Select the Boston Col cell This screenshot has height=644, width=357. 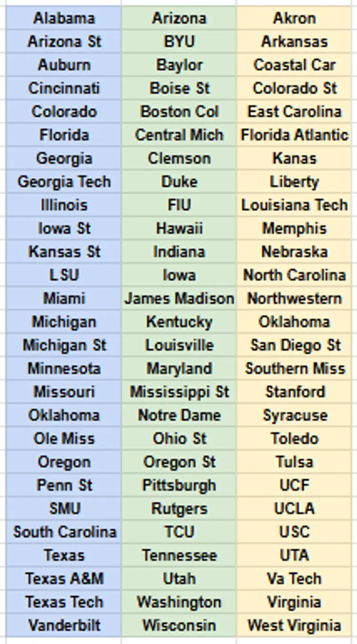pyautogui.click(x=179, y=111)
